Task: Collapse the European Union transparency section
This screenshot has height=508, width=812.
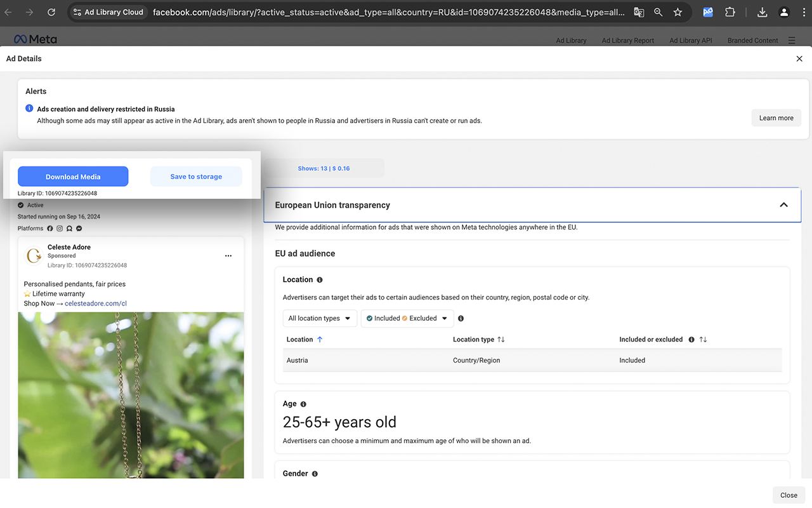Action: click(x=783, y=205)
